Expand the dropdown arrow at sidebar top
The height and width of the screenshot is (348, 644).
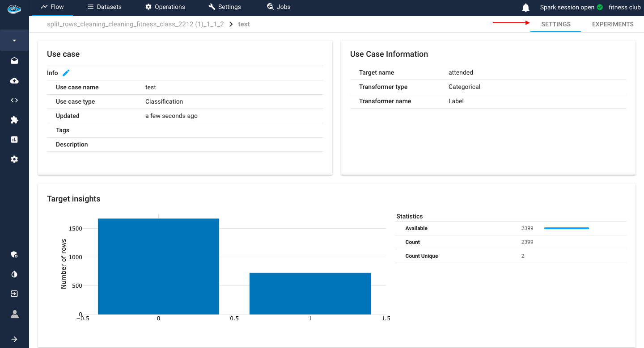tap(14, 41)
